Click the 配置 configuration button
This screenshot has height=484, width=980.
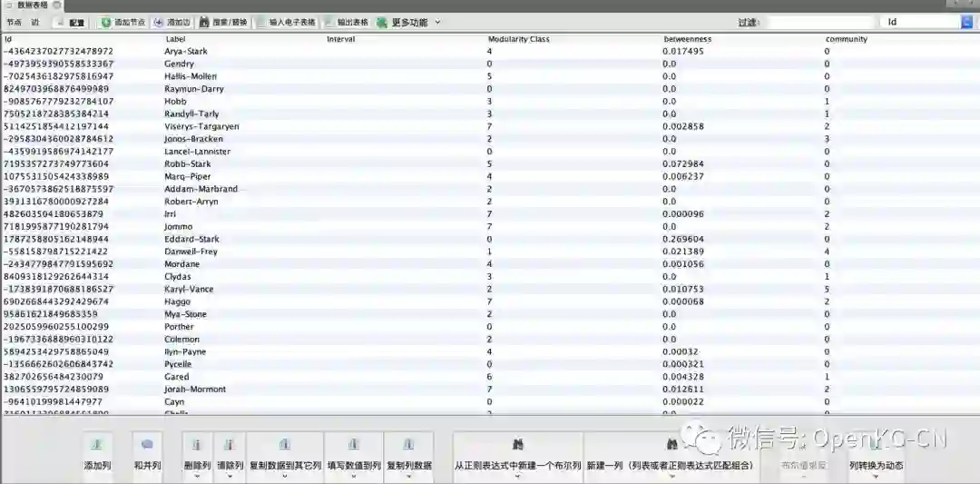70,23
